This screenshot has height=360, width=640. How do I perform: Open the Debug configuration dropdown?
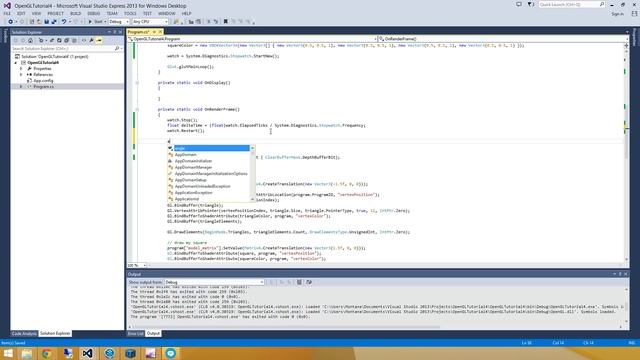[119, 22]
